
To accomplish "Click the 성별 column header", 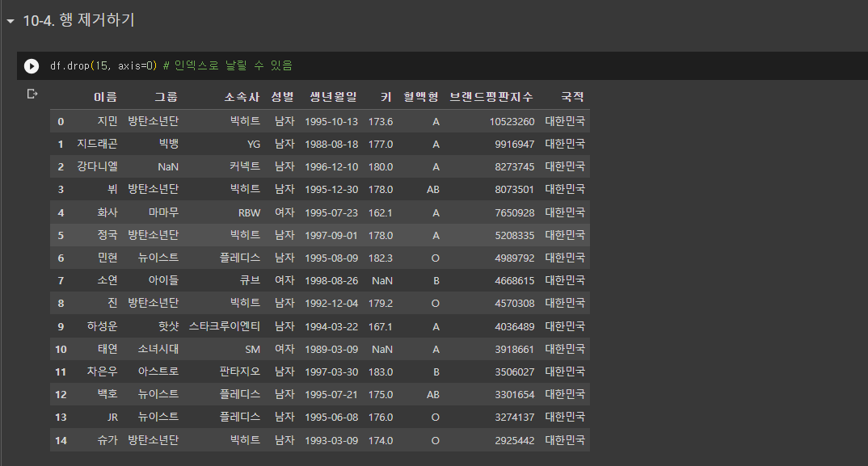I will click(x=282, y=98).
